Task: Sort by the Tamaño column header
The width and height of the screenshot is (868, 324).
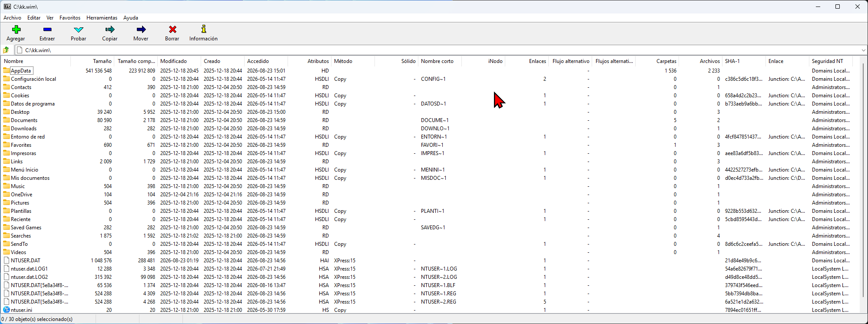Action: coord(92,61)
